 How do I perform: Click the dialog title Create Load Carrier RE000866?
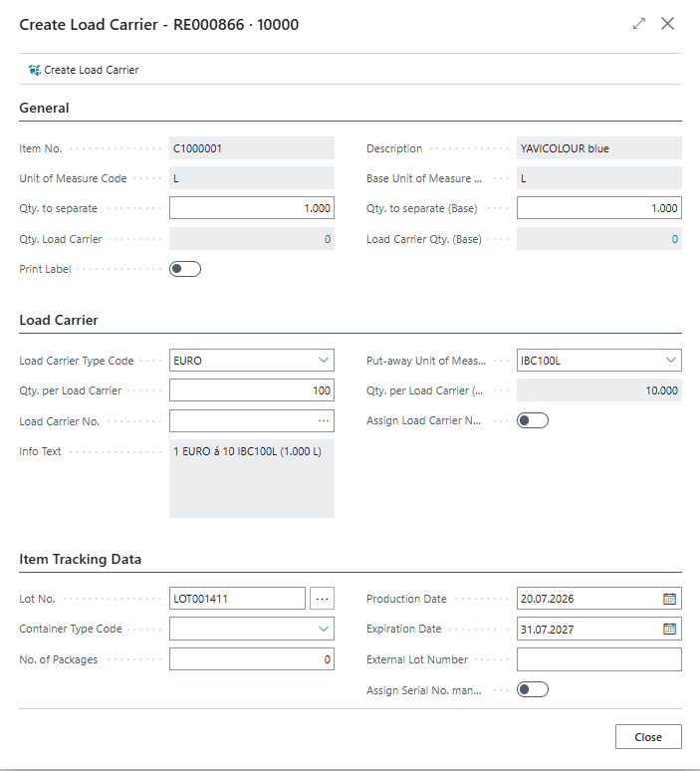[x=158, y=25]
